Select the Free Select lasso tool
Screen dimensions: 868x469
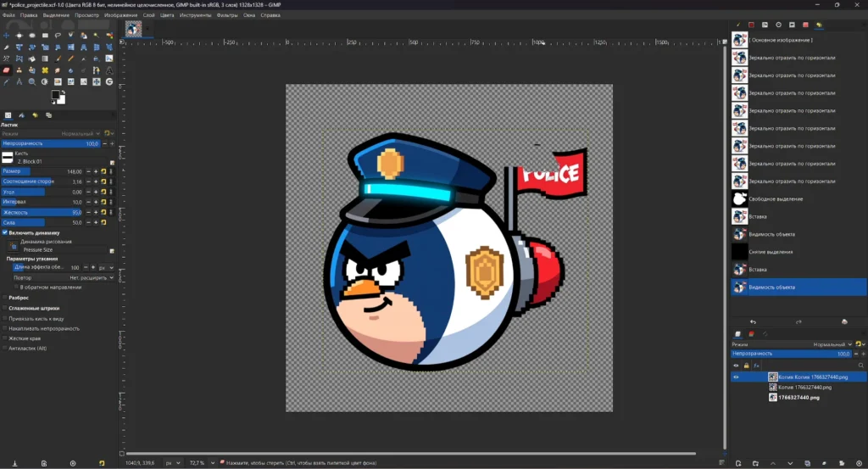click(x=58, y=36)
